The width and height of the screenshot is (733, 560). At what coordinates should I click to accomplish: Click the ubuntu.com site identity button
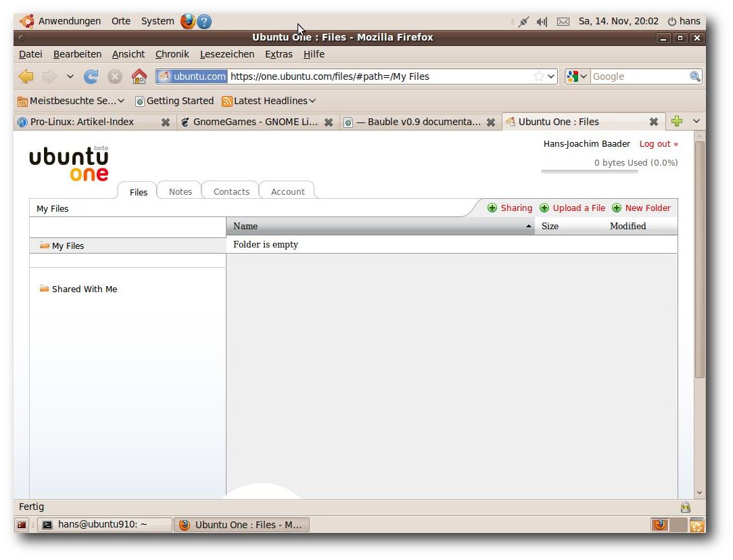[192, 76]
